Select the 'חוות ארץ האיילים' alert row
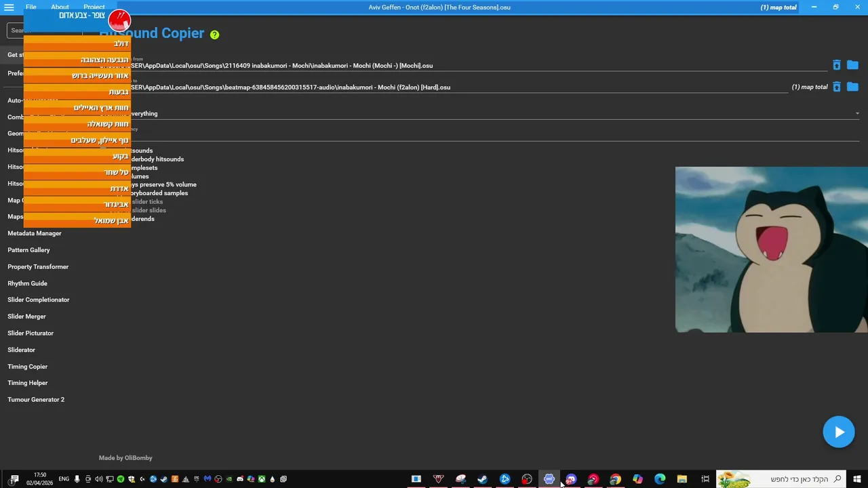868x488 pixels. click(77, 108)
